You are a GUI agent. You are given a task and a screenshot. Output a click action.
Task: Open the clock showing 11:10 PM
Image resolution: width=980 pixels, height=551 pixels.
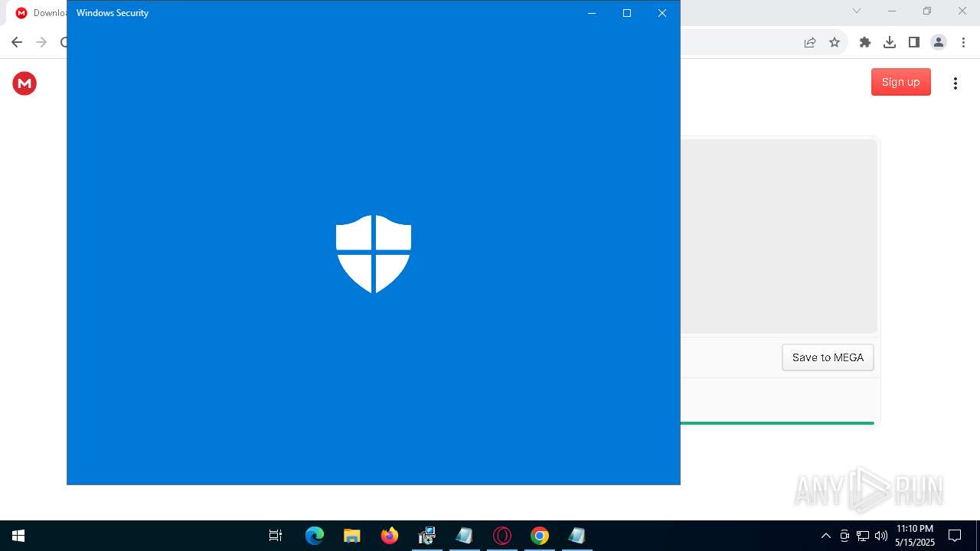pos(915,536)
